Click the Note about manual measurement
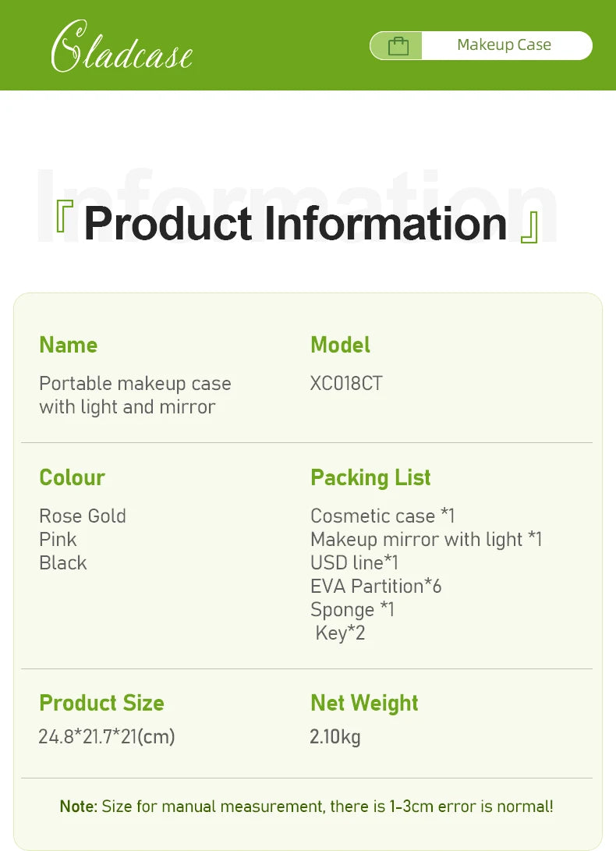Image resolution: width=616 pixels, height=851 pixels. click(306, 807)
